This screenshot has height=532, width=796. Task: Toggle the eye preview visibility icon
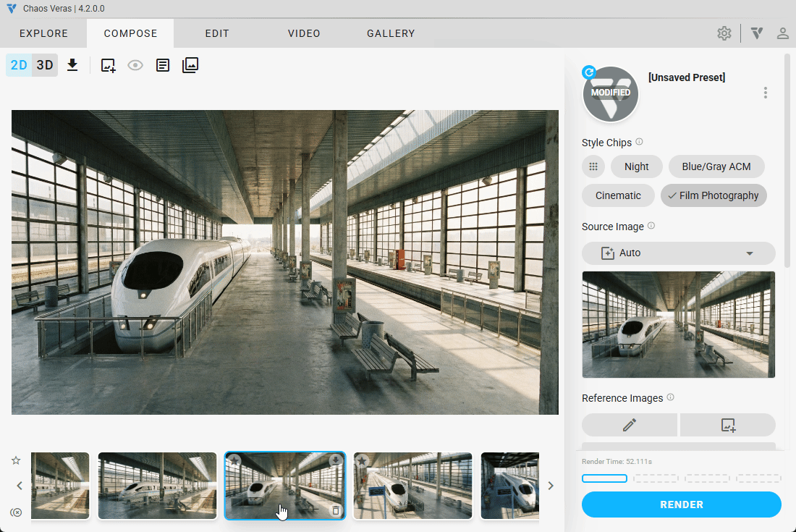click(x=135, y=65)
